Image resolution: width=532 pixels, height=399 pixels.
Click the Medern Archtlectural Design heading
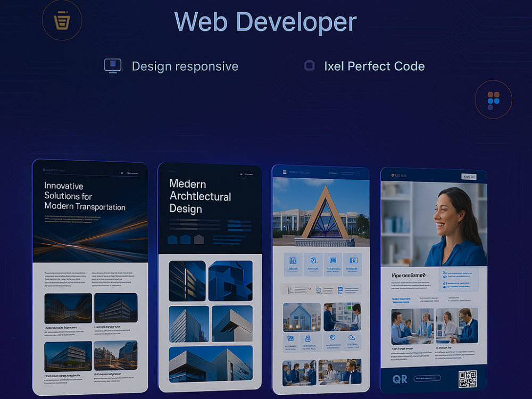(x=200, y=196)
